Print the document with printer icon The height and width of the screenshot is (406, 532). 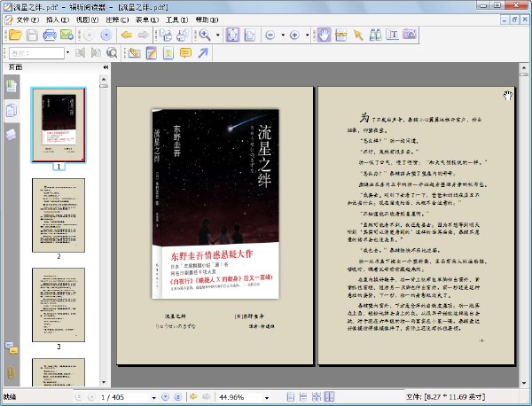point(50,35)
